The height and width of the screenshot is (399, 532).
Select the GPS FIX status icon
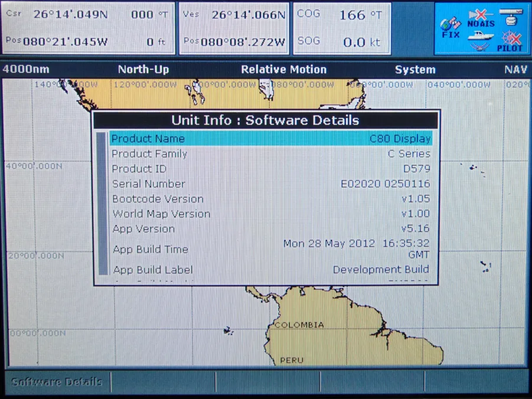[450, 27]
